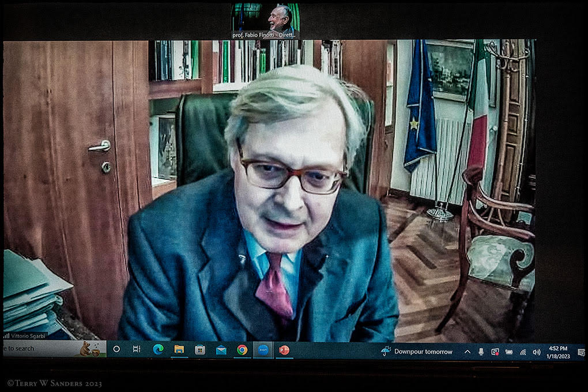588x392 pixels.
Task: Open the Wi-Fi network tray icon
Action: pos(523,352)
